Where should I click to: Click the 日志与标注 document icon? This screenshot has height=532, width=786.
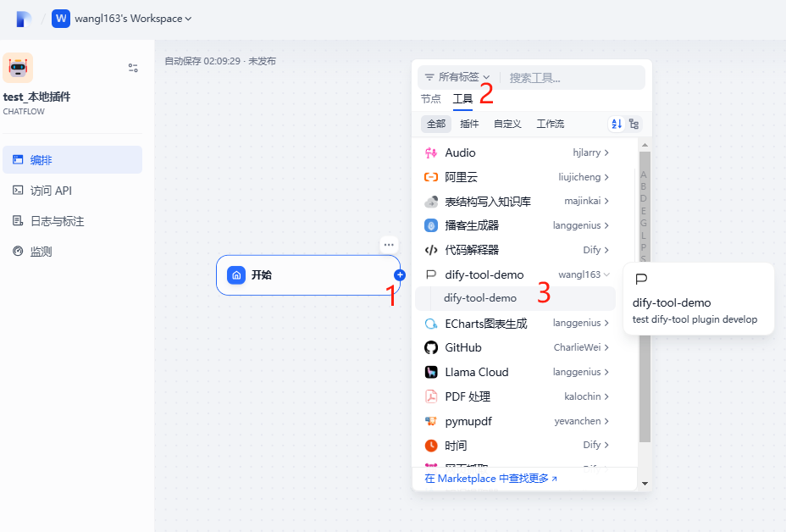pyautogui.click(x=18, y=221)
